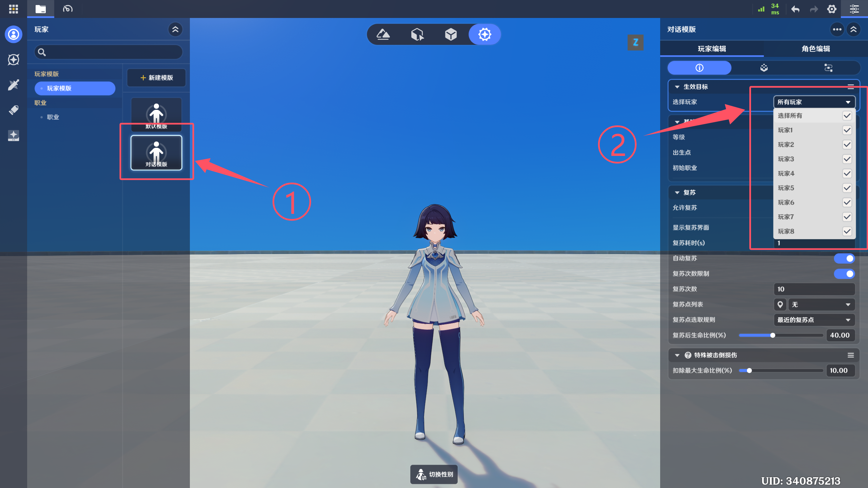Click the 3D cube asset icon
Viewport: 868px width, 488px height.
pos(451,34)
